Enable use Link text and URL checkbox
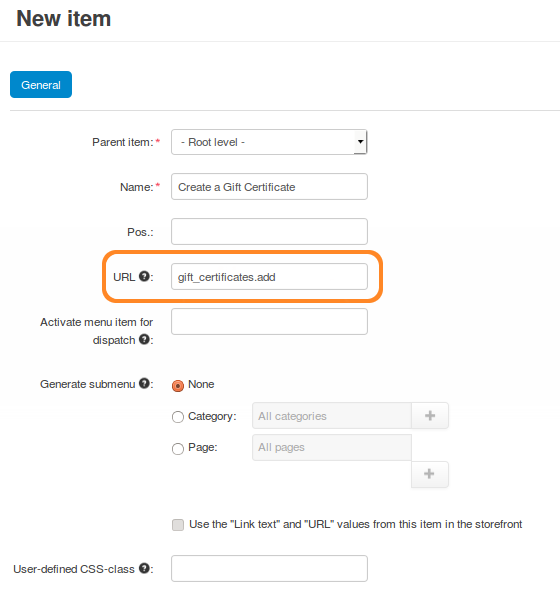Viewport: 560px width, 600px height. coord(178,525)
